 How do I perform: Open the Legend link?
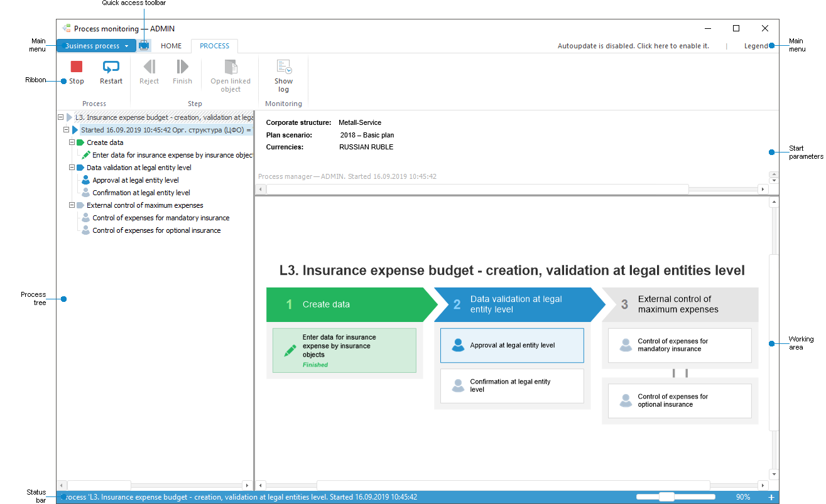(x=756, y=46)
